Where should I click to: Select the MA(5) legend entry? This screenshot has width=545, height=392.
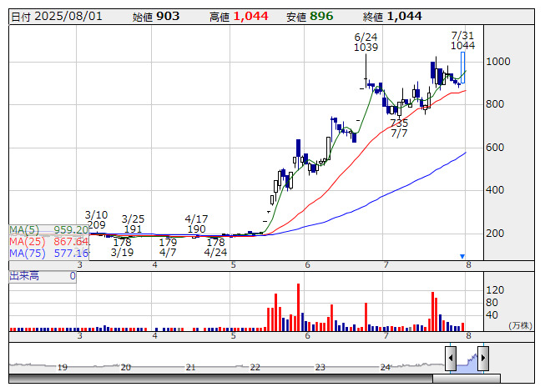point(48,229)
